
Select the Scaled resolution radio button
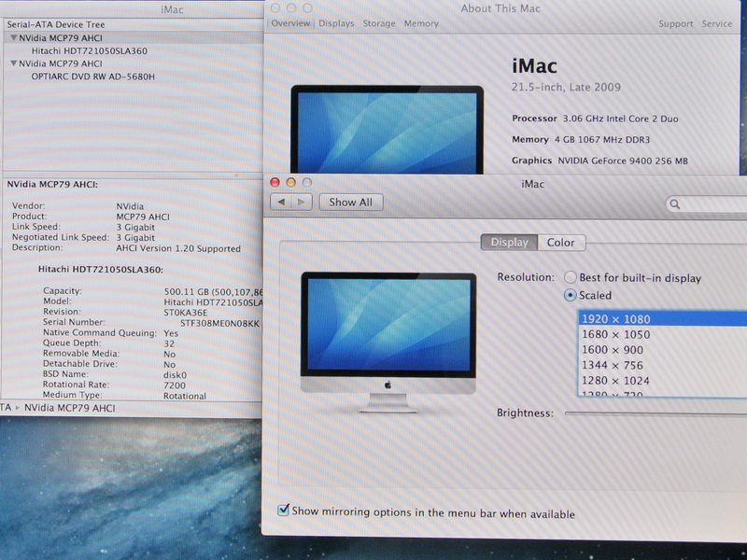pyautogui.click(x=571, y=295)
